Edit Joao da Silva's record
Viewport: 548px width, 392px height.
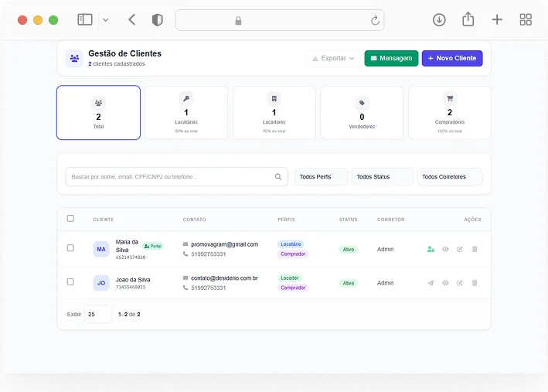460,283
